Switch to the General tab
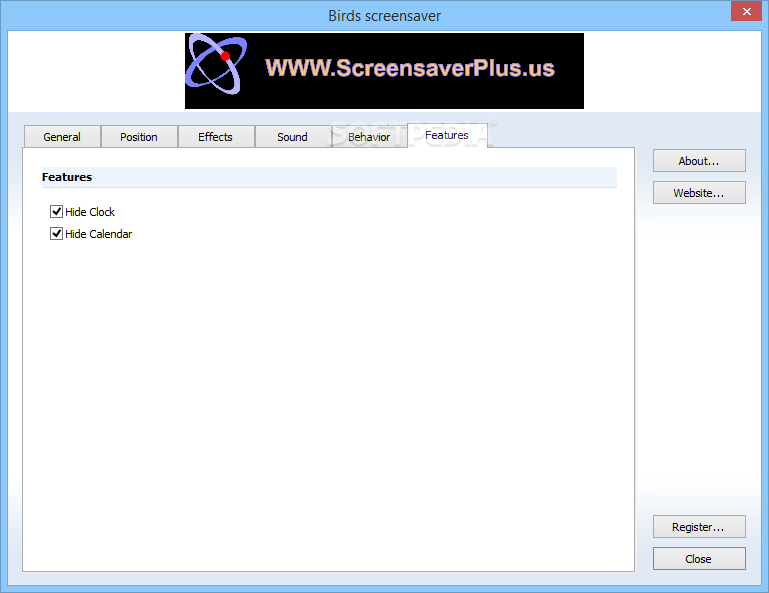Image resolution: width=769 pixels, height=593 pixels. pyautogui.click(x=62, y=137)
